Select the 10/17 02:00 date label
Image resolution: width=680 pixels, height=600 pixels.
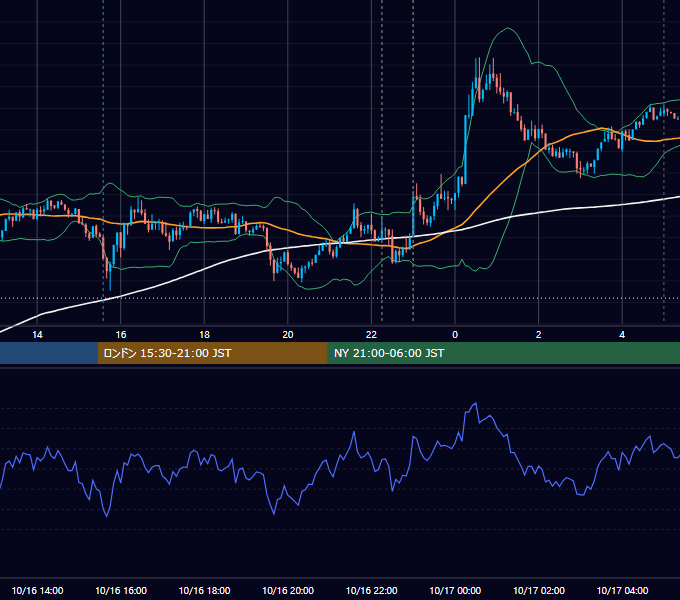click(539, 590)
